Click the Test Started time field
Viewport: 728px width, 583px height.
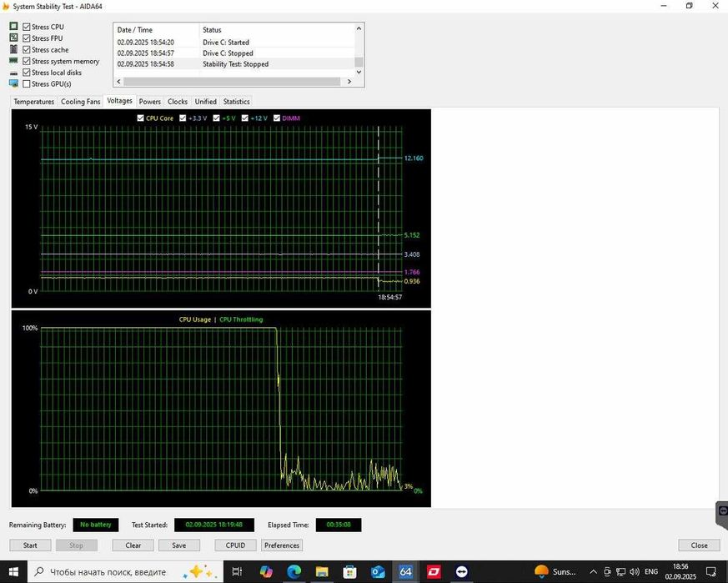[214, 525]
